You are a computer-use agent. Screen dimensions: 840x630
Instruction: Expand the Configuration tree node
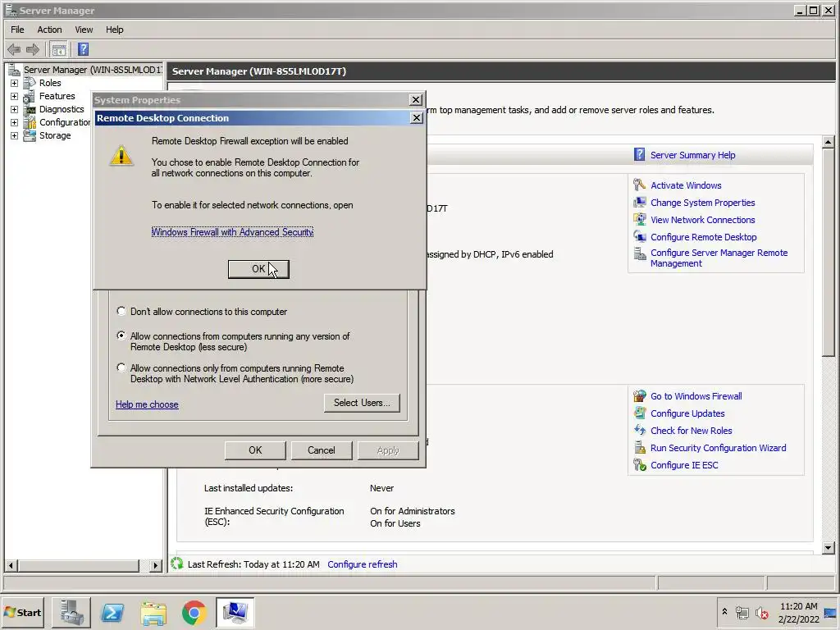[14, 123]
